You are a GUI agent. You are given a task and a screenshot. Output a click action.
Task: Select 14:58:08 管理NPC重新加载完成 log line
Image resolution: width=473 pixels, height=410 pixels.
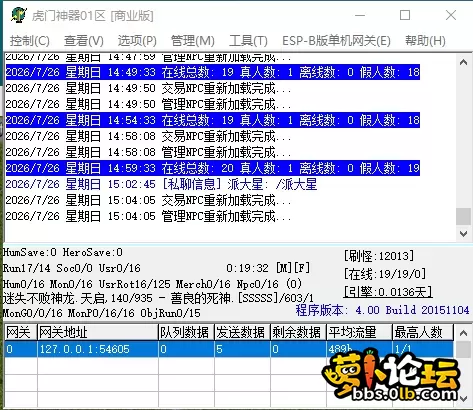(x=149, y=152)
